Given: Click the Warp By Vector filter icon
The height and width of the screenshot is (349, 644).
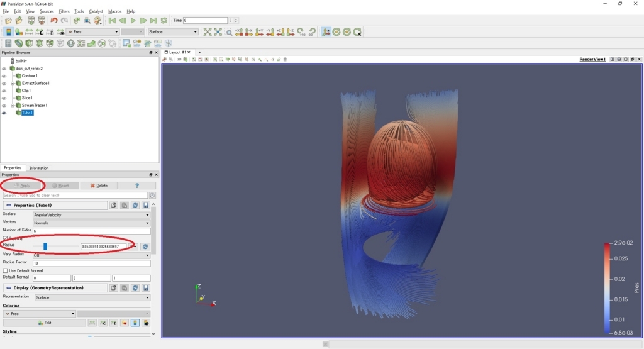Looking at the screenshot, I should [x=92, y=43].
